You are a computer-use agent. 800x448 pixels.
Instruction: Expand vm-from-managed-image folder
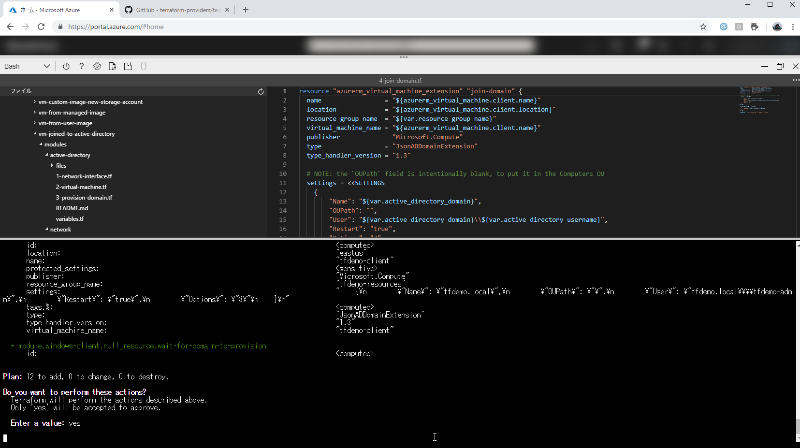35,113
